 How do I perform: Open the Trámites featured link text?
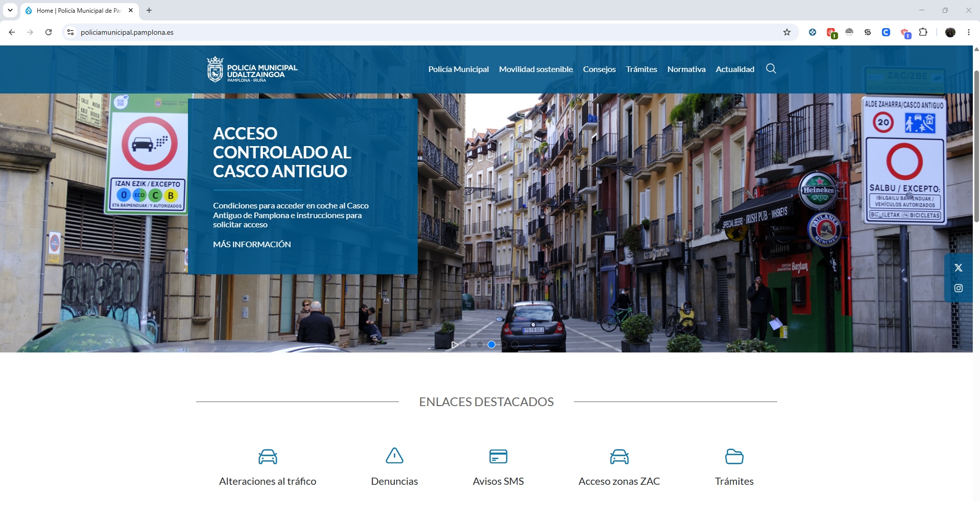pos(734,481)
